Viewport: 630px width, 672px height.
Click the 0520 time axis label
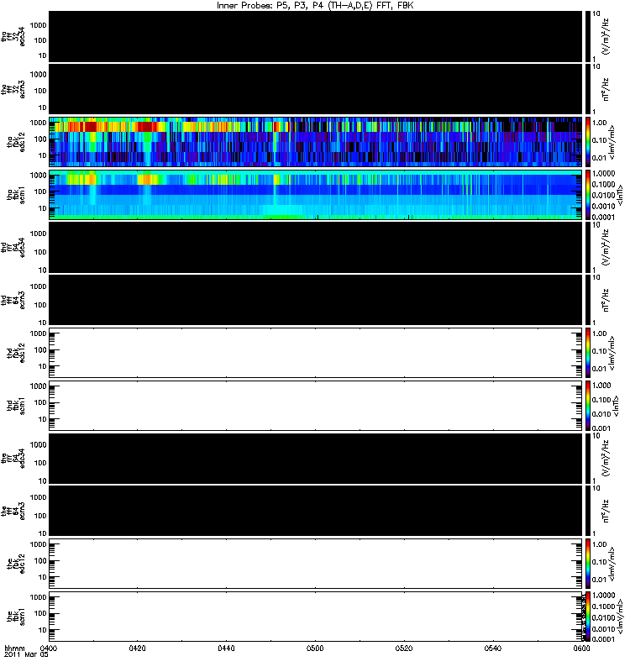404,648
